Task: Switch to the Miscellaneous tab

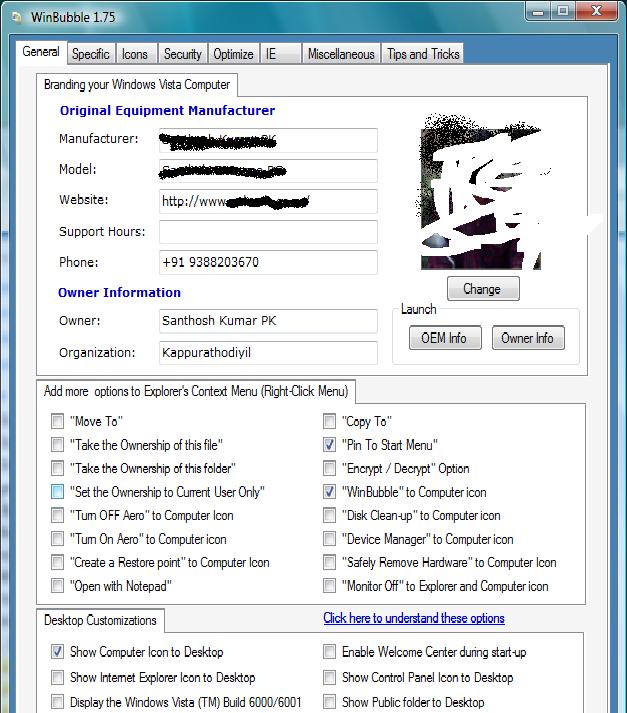Action: (x=341, y=54)
